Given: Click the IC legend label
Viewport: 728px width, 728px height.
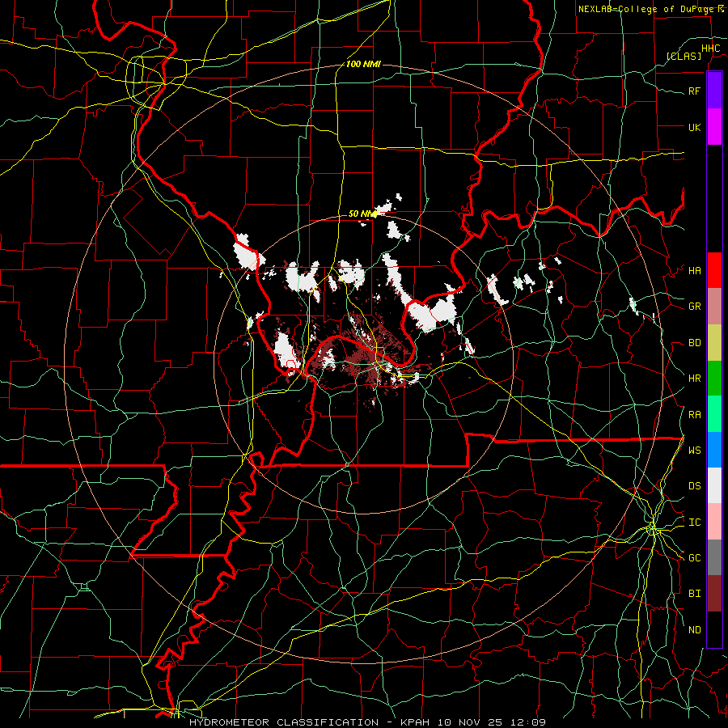Looking at the screenshot, I should click(x=695, y=523).
